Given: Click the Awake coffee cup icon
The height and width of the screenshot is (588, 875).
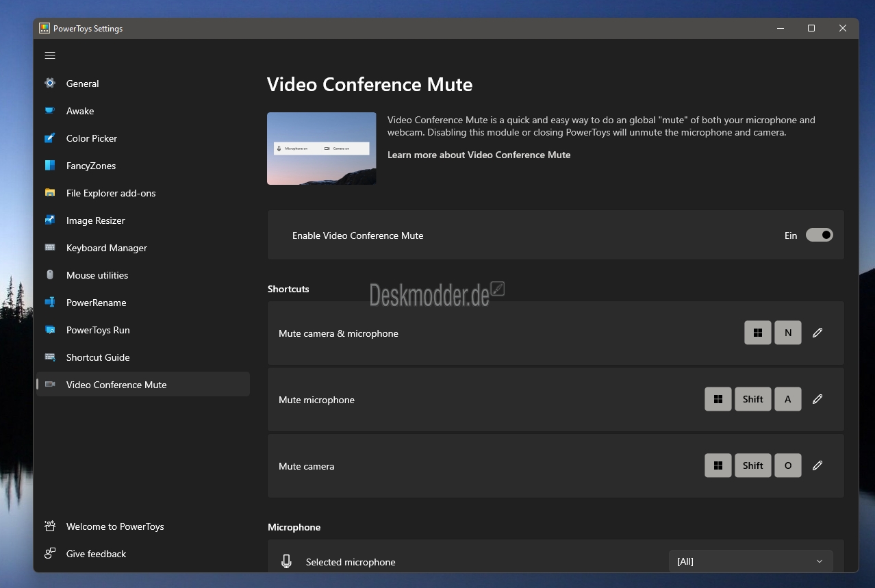Looking at the screenshot, I should point(50,111).
